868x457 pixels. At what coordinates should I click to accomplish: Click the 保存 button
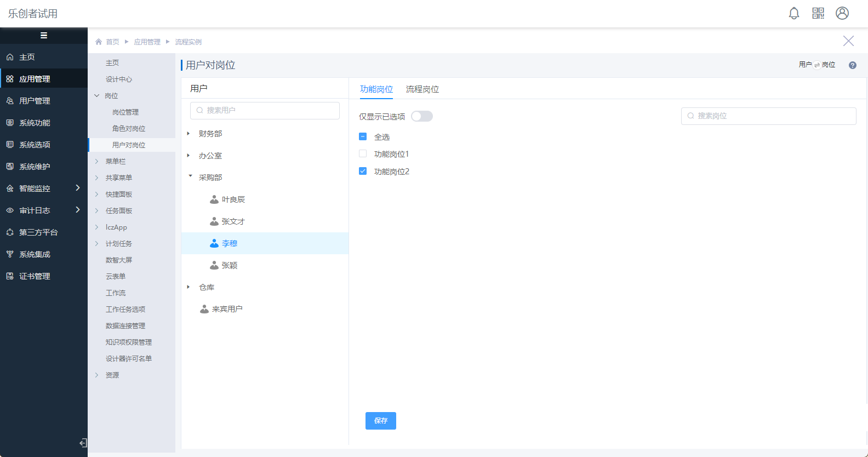click(380, 421)
